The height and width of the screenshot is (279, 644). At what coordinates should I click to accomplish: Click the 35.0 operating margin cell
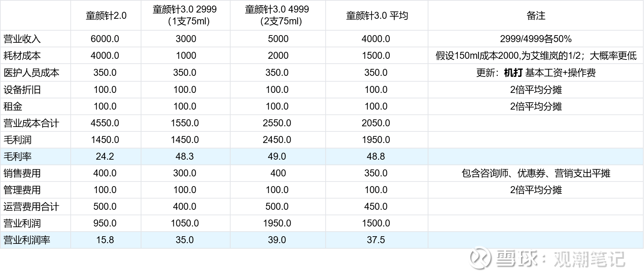[185, 240]
